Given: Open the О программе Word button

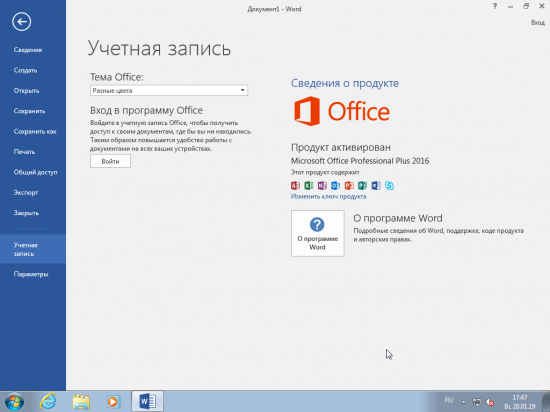Looking at the screenshot, I should pos(317,233).
